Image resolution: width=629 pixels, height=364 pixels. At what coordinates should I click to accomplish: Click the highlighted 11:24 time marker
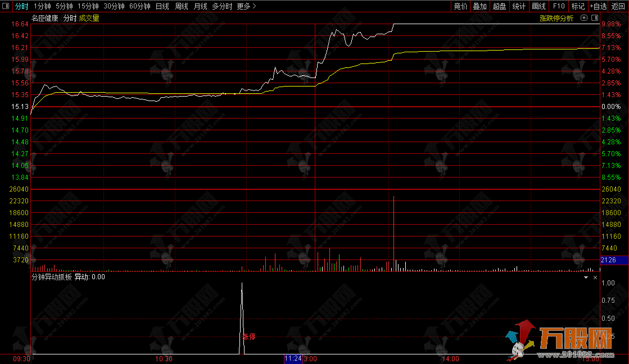pos(293,358)
